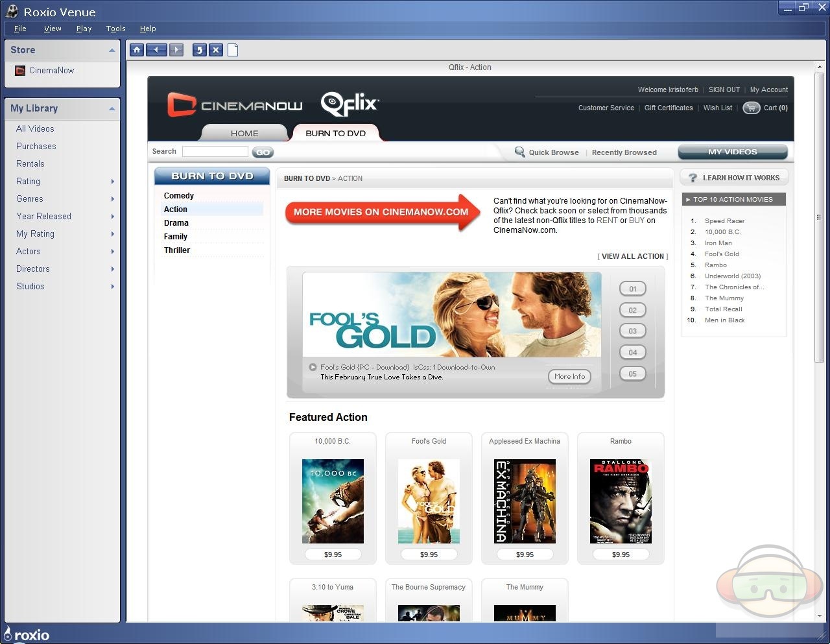This screenshot has width=830, height=644.
Task: Stop loading with the X toolbar button
Action: pos(216,50)
